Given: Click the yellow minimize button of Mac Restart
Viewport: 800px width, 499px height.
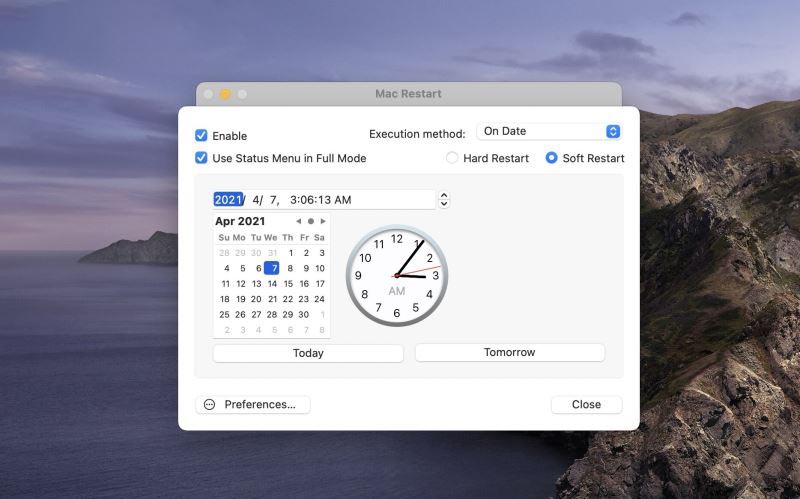Looking at the screenshot, I should (x=225, y=94).
